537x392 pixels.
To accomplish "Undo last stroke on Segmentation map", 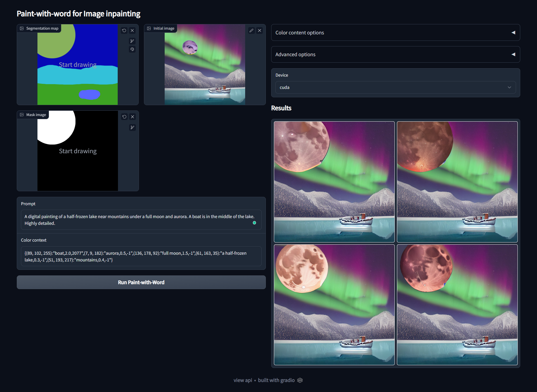I will pos(124,30).
